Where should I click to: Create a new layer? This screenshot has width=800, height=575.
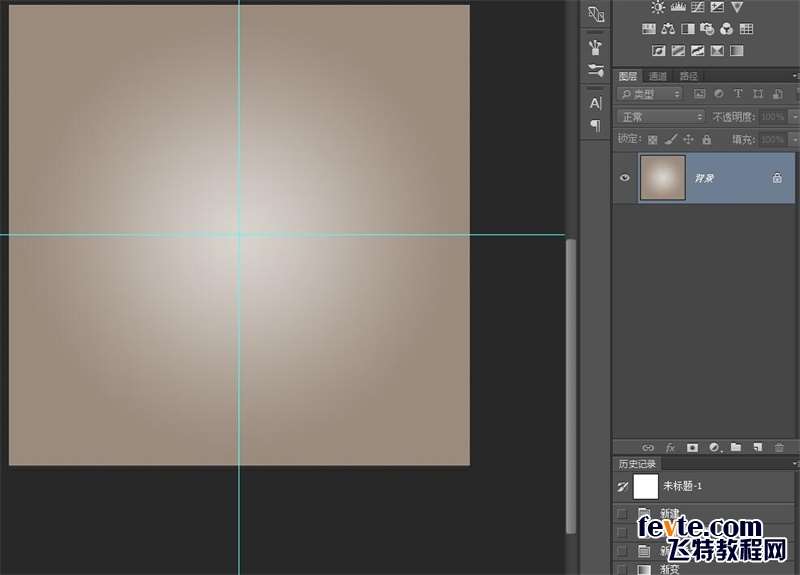point(758,447)
